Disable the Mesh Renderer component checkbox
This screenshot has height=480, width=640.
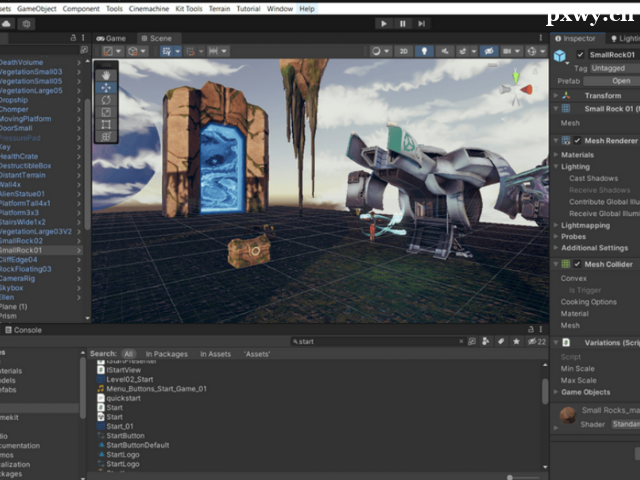click(577, 141)
